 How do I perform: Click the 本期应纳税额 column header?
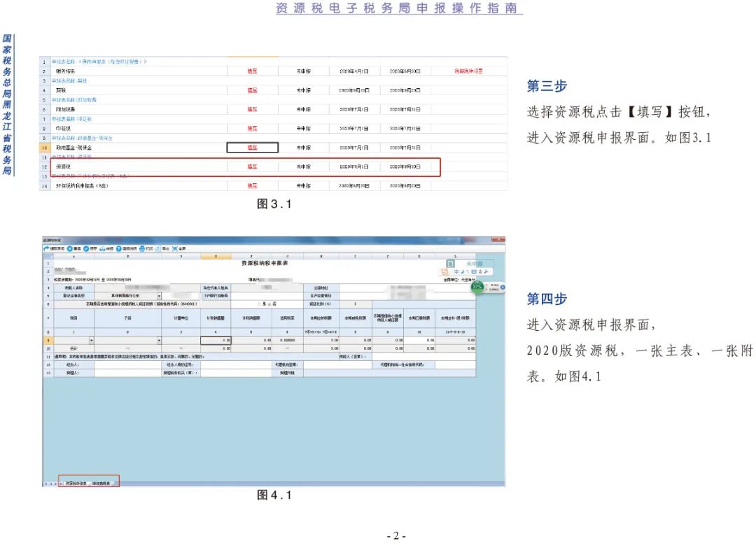[x=321, y=318]
